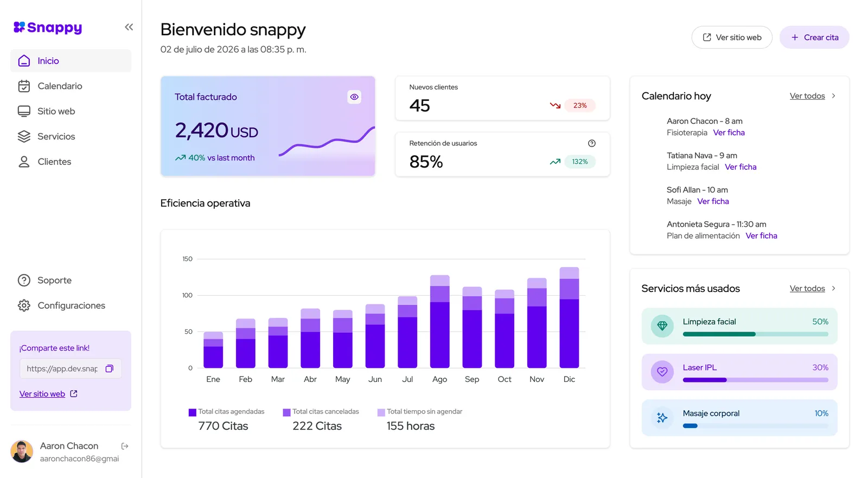Click the sparkle icon on Masaje corporal
This screenshot has height=478, width=868.
662,418
